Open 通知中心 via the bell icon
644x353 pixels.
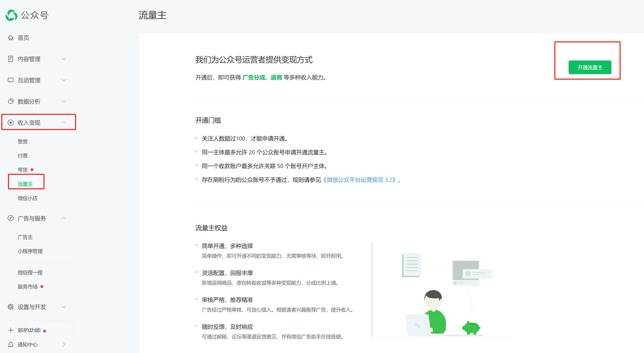pyautogui.click(x=11, y=344)
